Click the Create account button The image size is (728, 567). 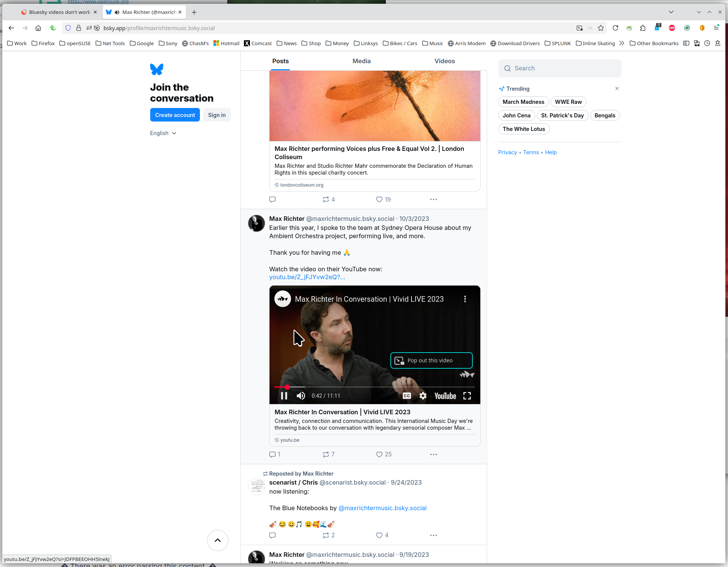[175, 115]
